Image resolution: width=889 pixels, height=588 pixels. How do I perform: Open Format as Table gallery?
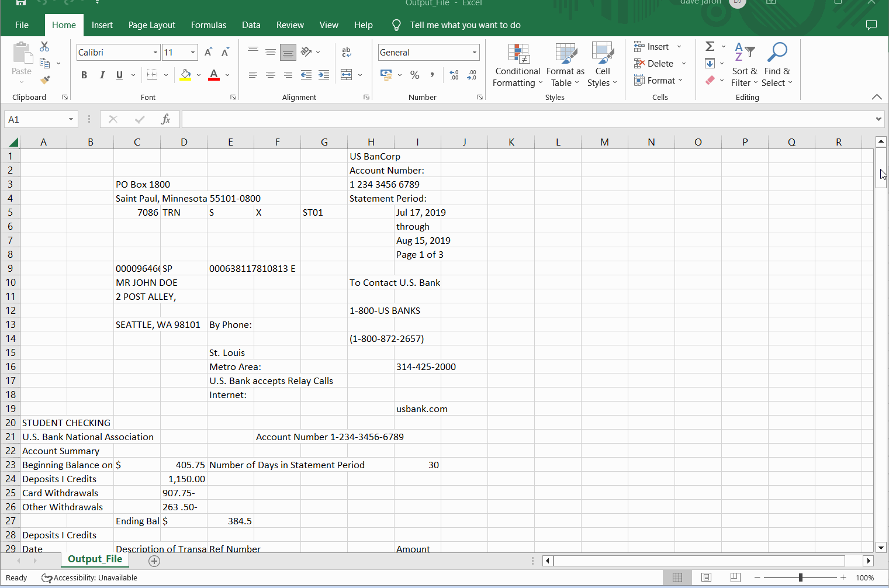point(565,65)
